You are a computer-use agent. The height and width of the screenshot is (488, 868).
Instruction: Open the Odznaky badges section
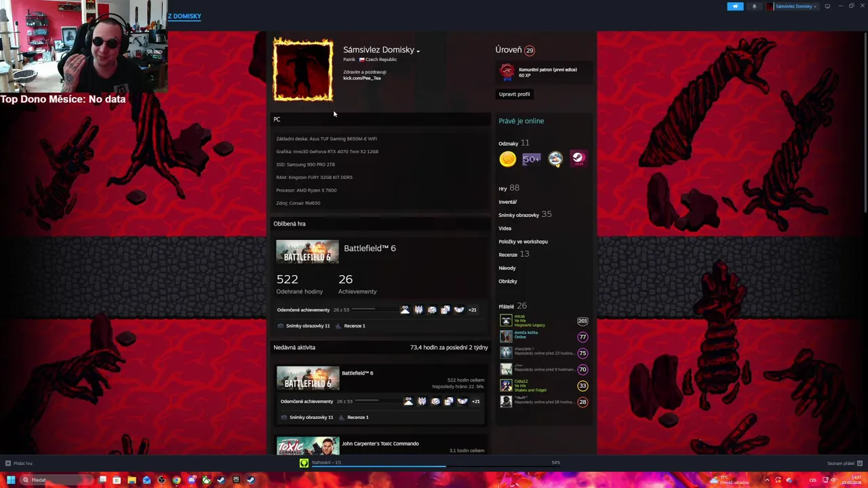pyautogui.click(x=513, y=143)
